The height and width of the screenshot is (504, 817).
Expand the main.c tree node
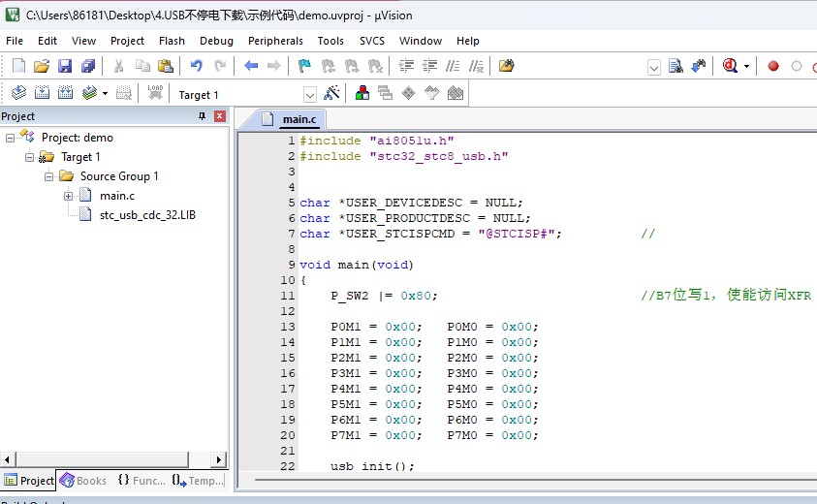click(68, 197)
